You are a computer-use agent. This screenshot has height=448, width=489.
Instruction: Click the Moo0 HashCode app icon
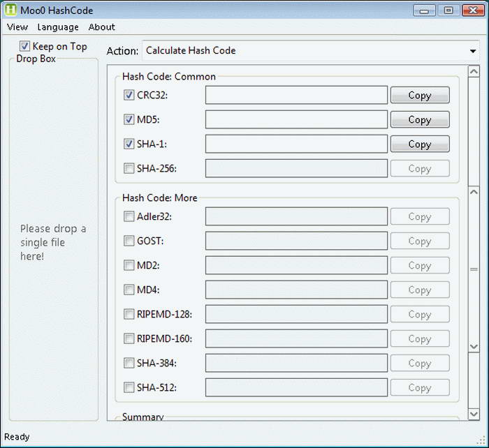click(x=10, y=10)
